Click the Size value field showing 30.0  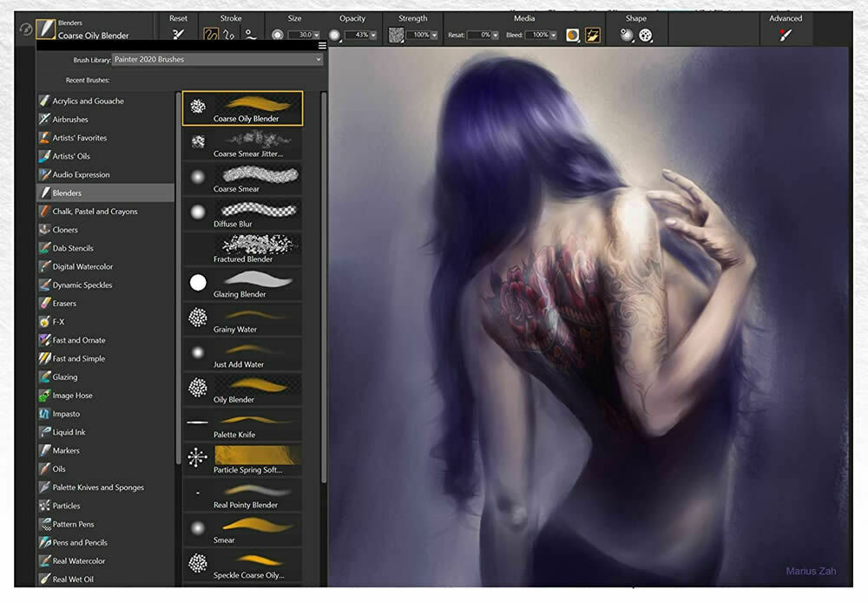click(299, 36)
